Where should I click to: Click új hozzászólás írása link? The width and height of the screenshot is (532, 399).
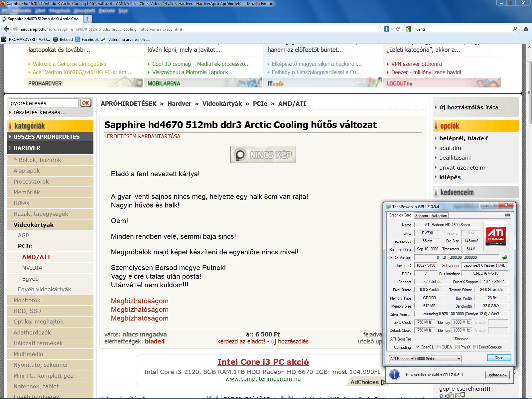point(471,107)
